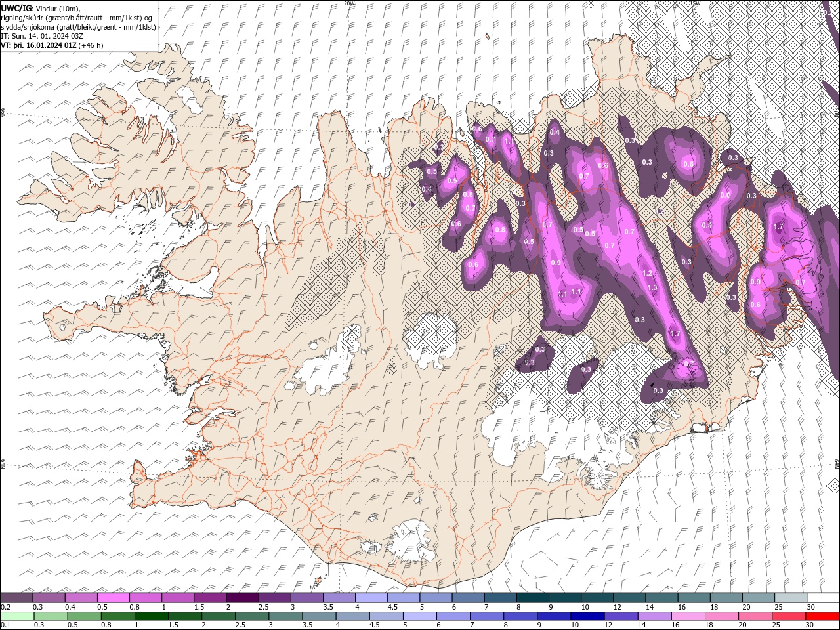Screen dimensions: 840x630
Task: Click the 'slydda/snjókoma' legend description line
Action: [x=79, y=27]
